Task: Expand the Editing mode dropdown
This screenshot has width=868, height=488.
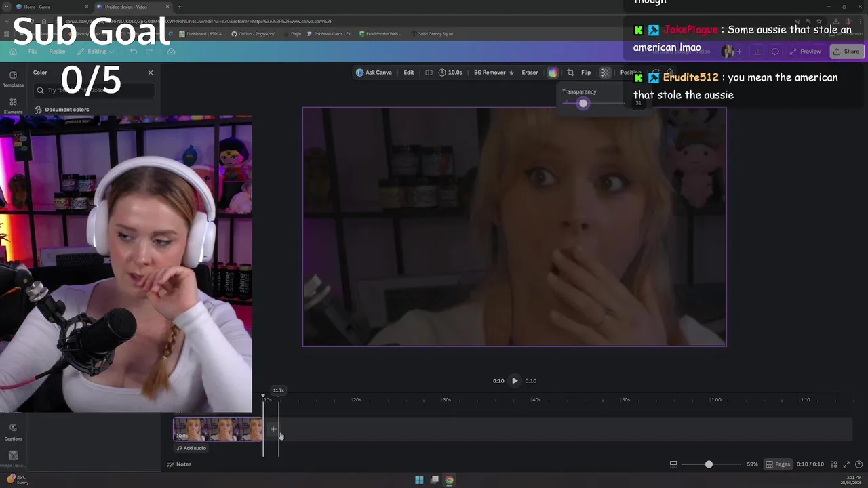Action: 96,52
